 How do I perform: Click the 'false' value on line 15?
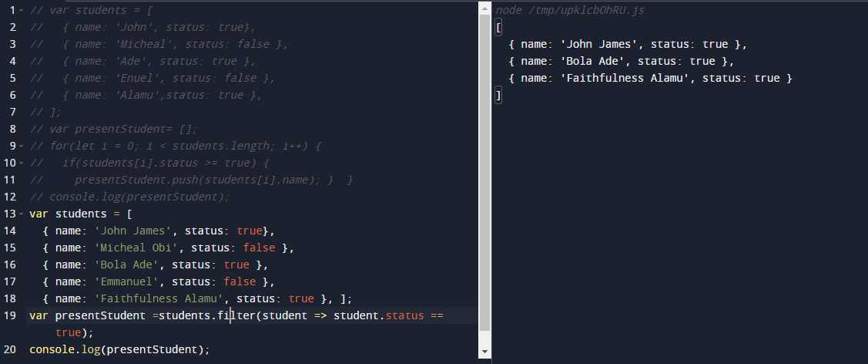click(259, 248)
